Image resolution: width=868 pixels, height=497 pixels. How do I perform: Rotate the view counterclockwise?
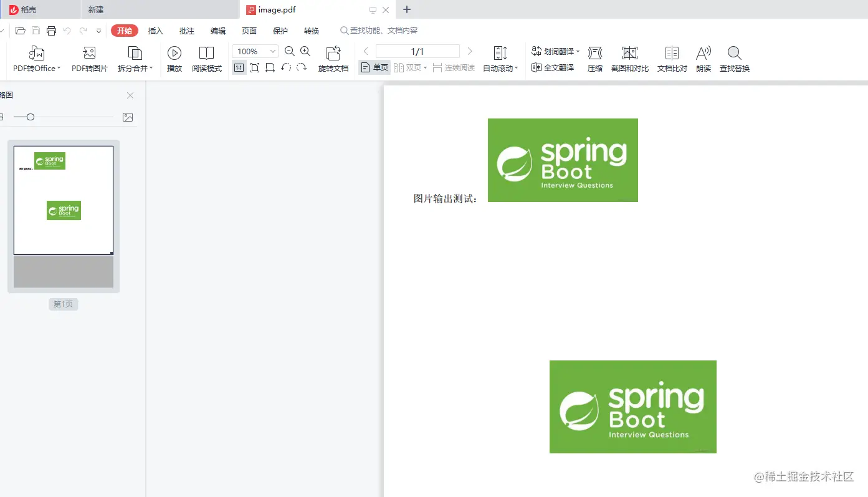[286, 67]
